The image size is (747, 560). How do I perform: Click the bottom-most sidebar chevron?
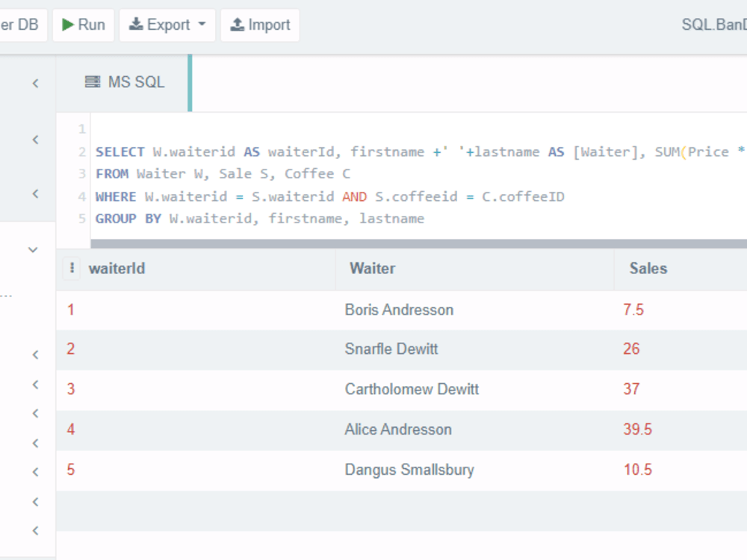point(34,530)
